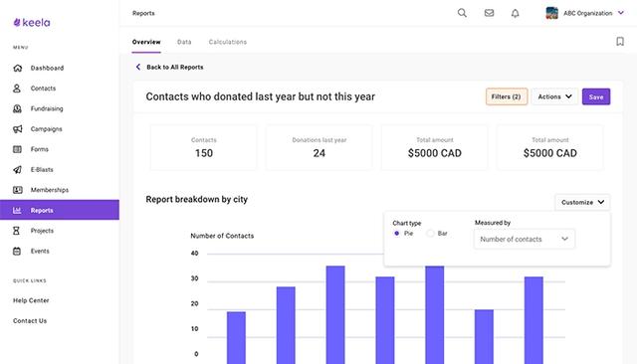The image size is (637, 364).
Task: Switch to the Data tab
Action: [x=184, y=42]
